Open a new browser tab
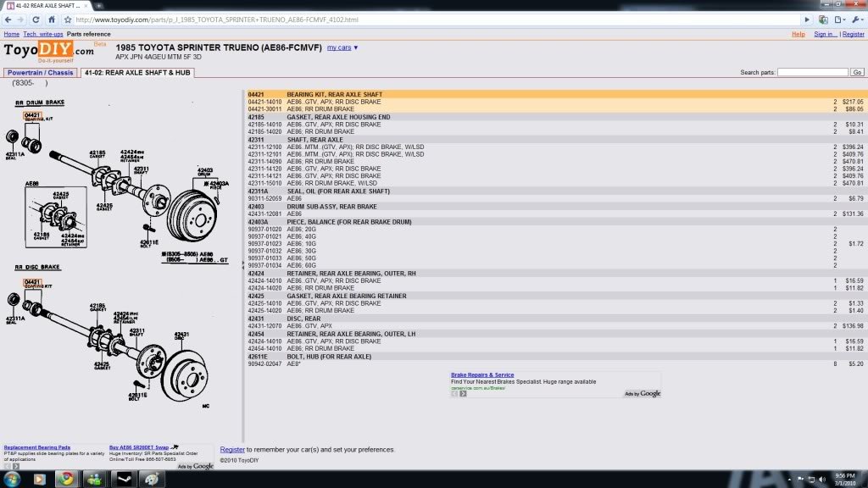This screenshot has height=488, width=868. pos(99,6)
